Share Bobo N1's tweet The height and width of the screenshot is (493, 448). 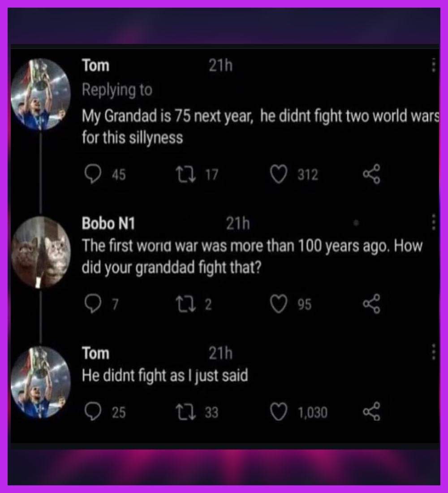[371, 305]
